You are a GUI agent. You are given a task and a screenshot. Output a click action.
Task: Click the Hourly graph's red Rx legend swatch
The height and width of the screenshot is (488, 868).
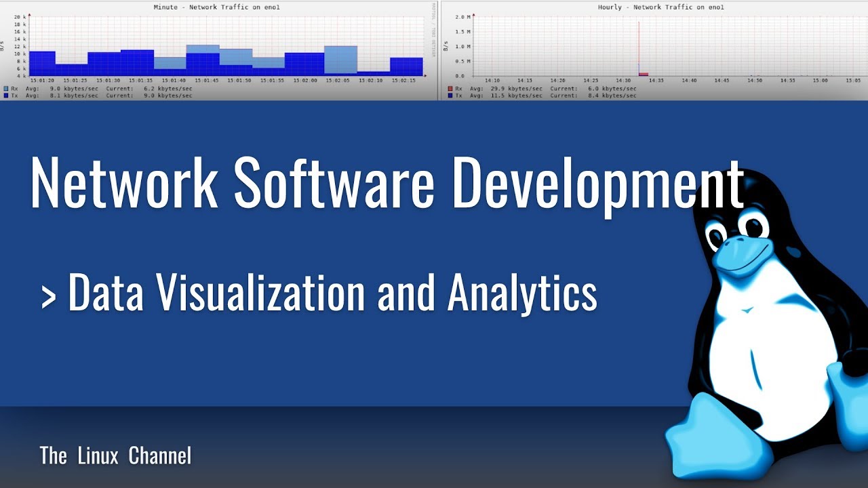450,89
